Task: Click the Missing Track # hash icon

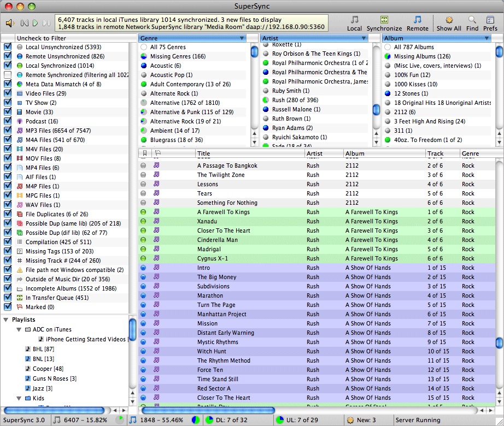Action: 20,261
